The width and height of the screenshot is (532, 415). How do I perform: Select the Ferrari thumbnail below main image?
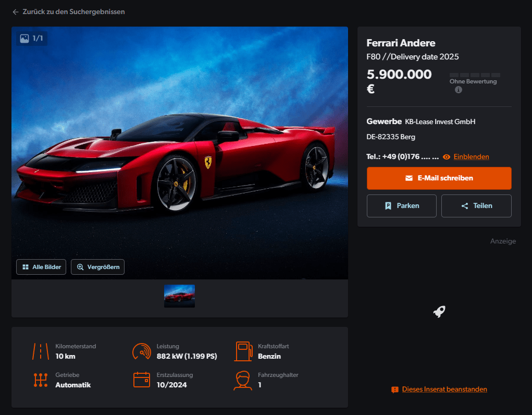[179, 296]
